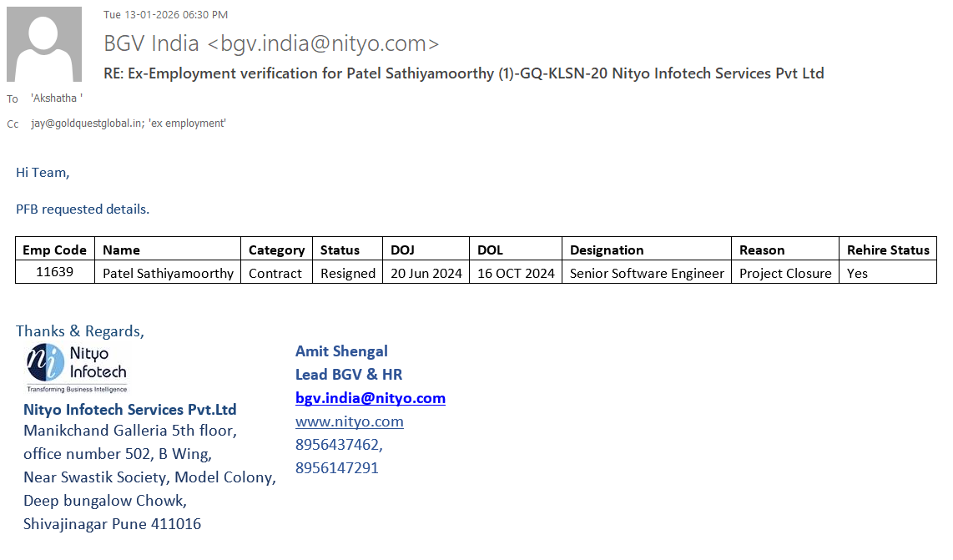Select the Contract category cell
Screen dimensions: 953x560
click(x=275, y=273)
